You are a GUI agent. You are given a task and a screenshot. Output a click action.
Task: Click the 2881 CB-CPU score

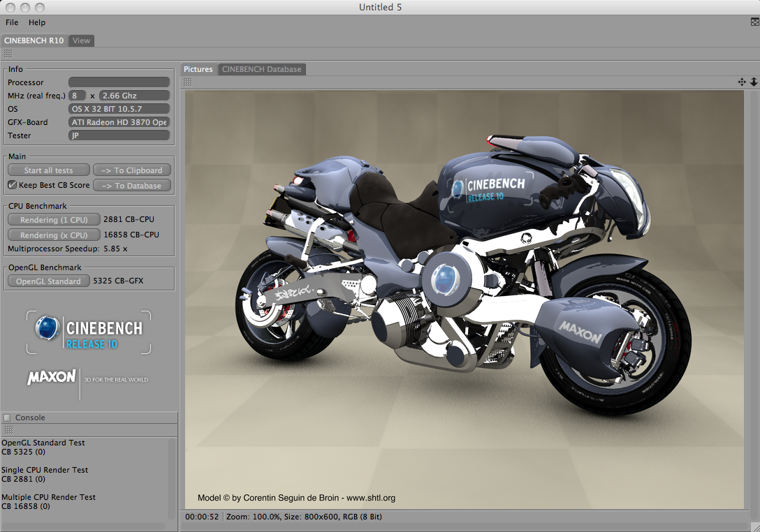click(129, 219)
